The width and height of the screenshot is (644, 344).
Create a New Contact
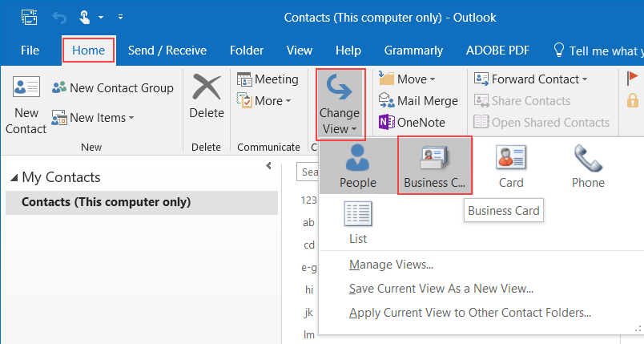tap(26, 105)
